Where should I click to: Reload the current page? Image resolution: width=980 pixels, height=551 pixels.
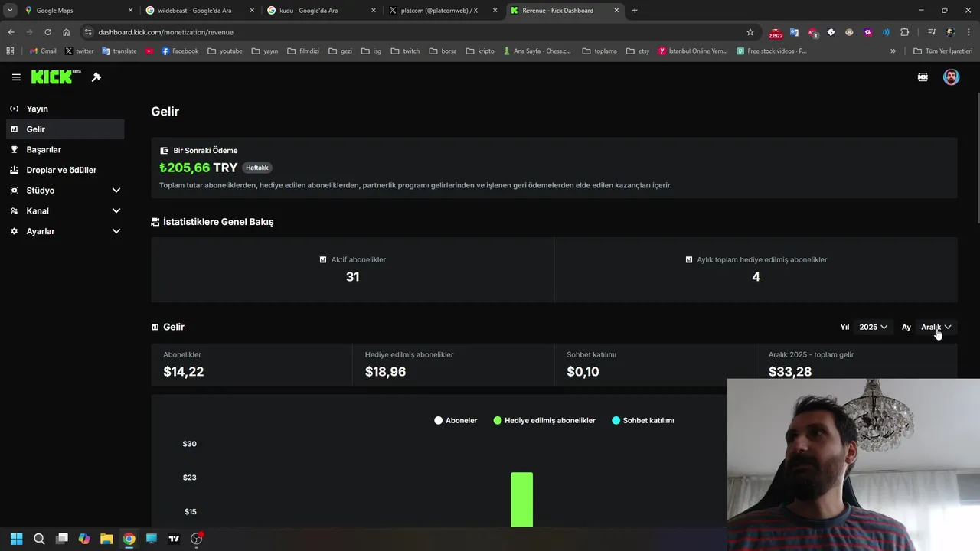[x=47, y=32]
